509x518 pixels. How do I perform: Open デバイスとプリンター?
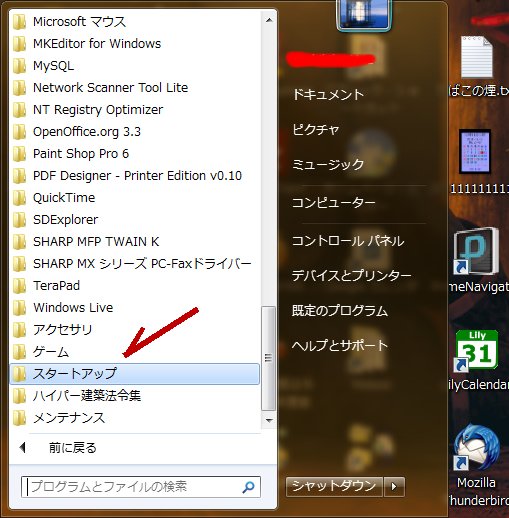coord(352,276)
